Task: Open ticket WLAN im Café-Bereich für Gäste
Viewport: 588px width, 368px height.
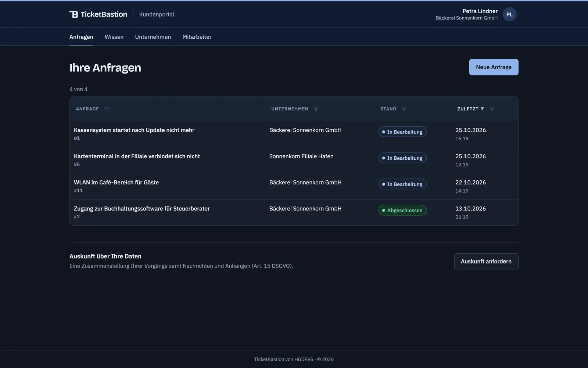Action: coord(116,182)
